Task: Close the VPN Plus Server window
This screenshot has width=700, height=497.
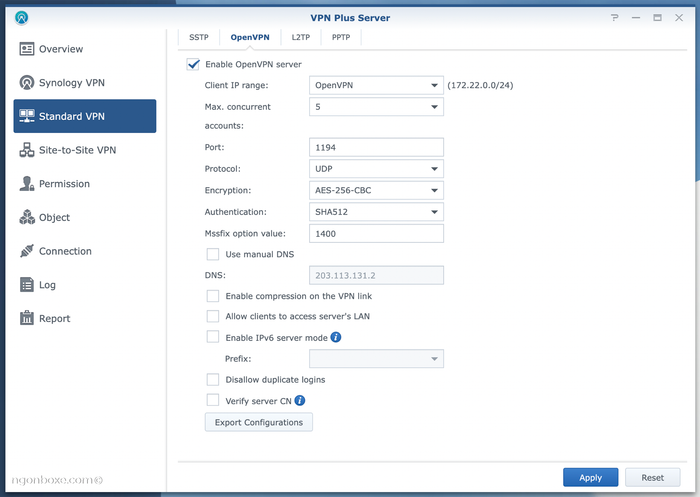Action: coord(679,17)
